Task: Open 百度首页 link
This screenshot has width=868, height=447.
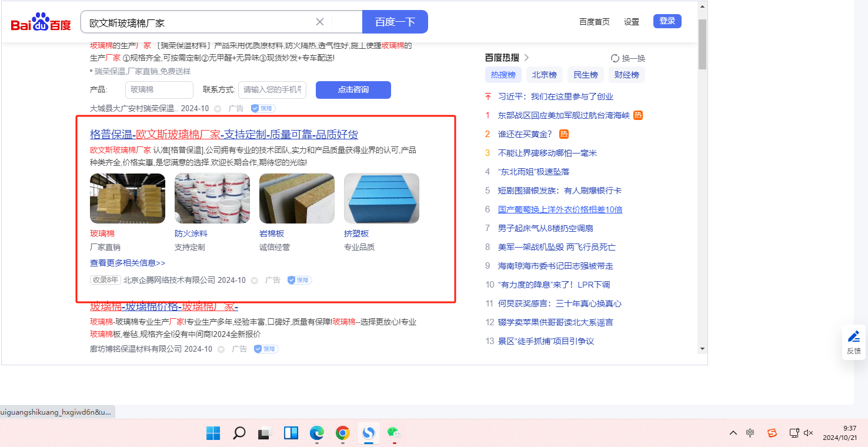Action: coord(595,22)
